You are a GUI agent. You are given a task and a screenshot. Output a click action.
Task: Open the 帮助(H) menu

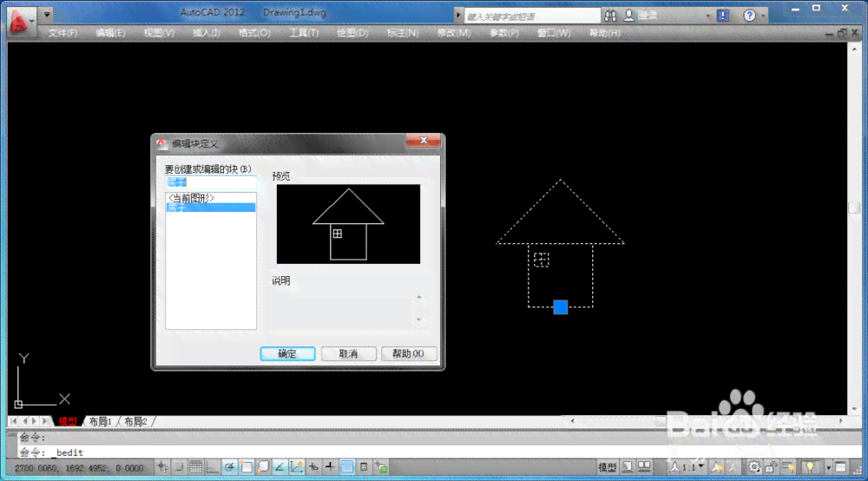[604, 33]
